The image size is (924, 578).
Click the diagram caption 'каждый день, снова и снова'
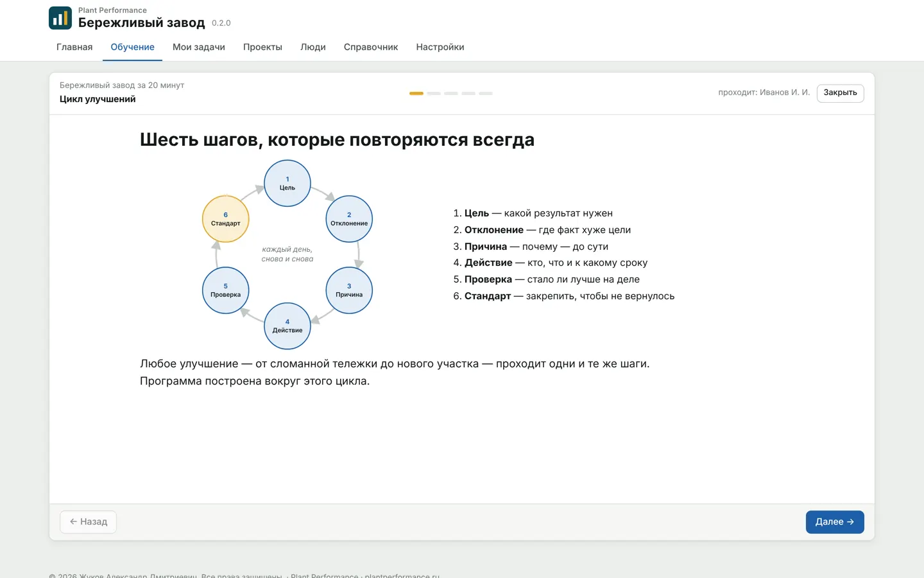click(287, 254)
